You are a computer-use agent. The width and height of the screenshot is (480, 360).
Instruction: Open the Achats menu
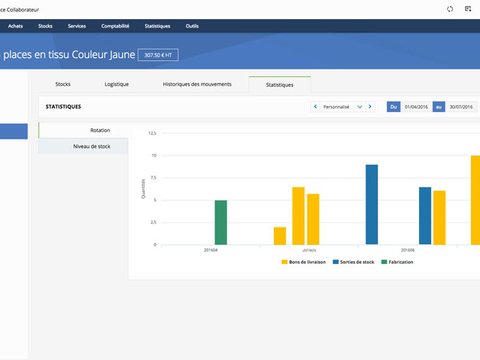coord(15,26)
